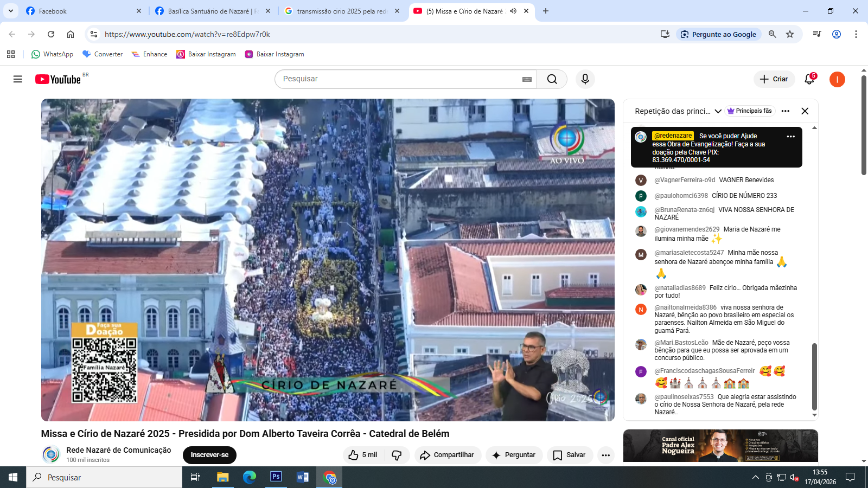Open Photoshop from the Windows taskbar
The height and width of the screenshot is (488, 868).
[x=276, y=477]
